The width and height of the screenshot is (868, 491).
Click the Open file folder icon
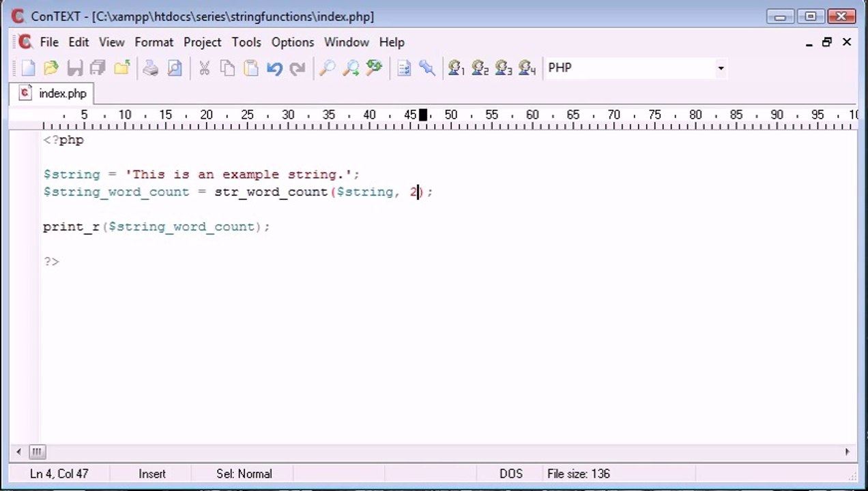coord(51,68)
